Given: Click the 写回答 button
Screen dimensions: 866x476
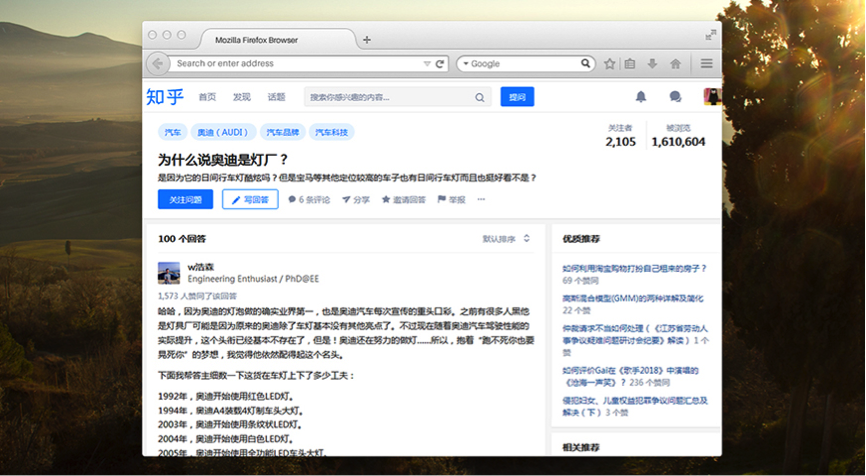Looking at the screenshot, I should 250,199.
